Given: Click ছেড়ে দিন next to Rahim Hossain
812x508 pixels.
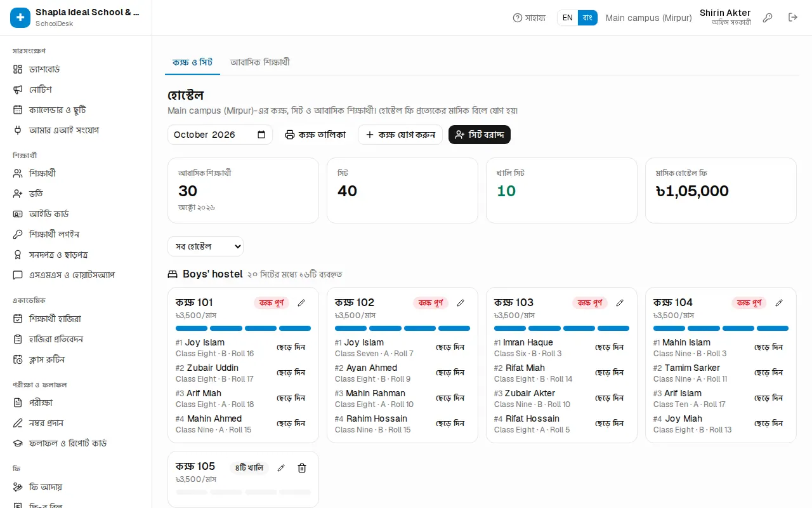Looking at the screenshot, I should pyautogui.click(x=450, y=424).
